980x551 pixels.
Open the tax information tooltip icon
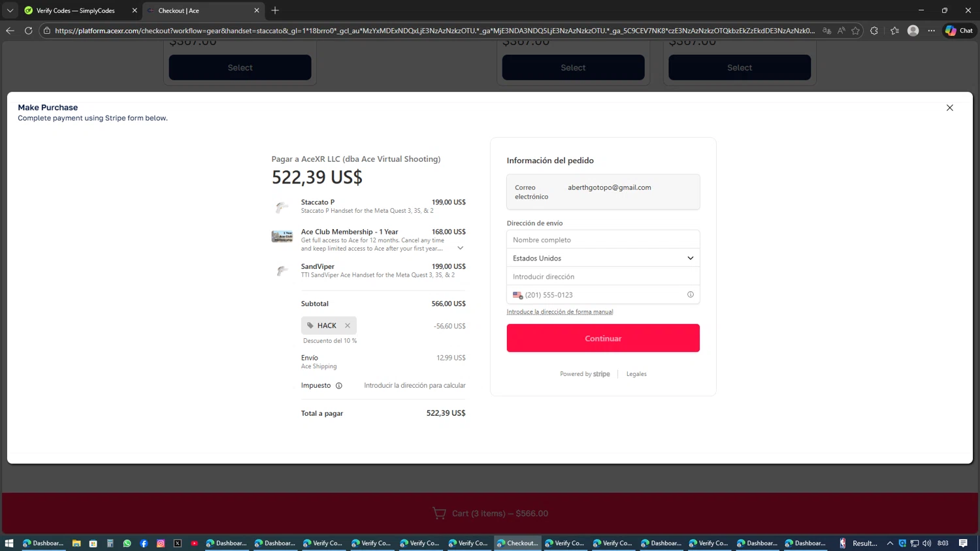339,386
